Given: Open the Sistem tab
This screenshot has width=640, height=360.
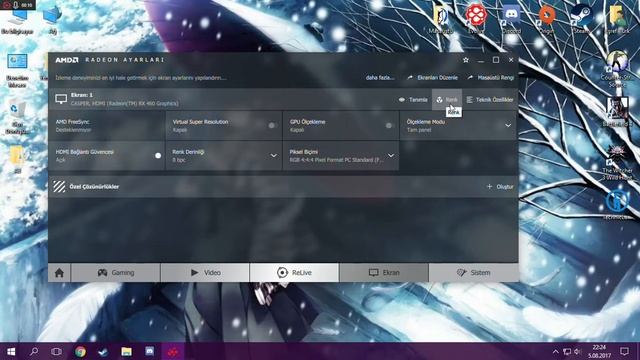Looking at the screenshot, I should click(x=473, y=273).
